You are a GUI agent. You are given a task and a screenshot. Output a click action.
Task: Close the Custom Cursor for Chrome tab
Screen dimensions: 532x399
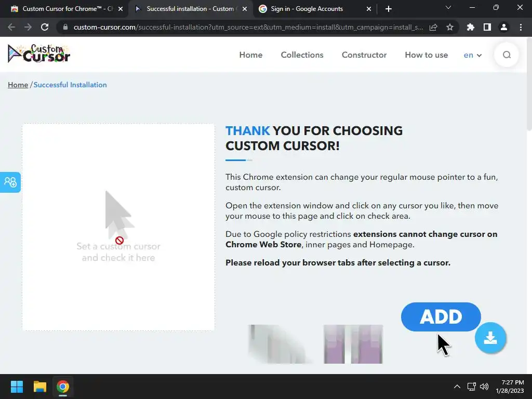pos(121,9)
